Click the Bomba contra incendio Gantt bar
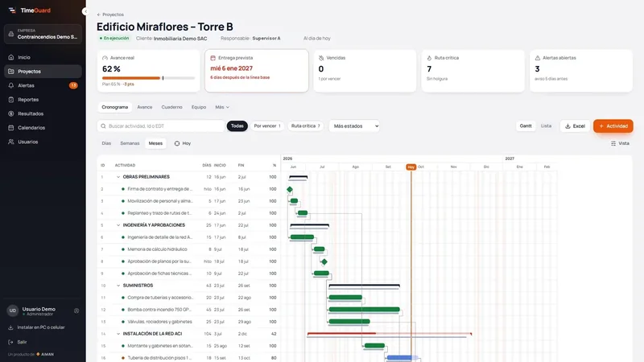 [365, 310]
